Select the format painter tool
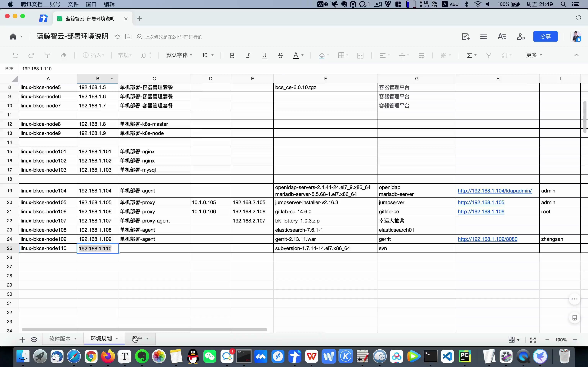This screenshot has width=588, height=367. click(x=47, y=55)
